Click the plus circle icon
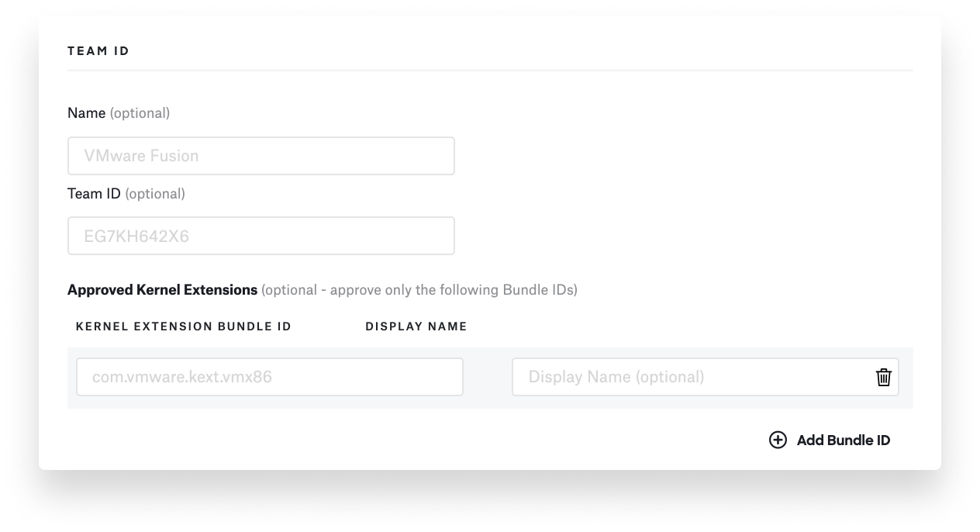The height and width of the screenshot is (532, 980). pyautogui.click(x=777, y=440)
